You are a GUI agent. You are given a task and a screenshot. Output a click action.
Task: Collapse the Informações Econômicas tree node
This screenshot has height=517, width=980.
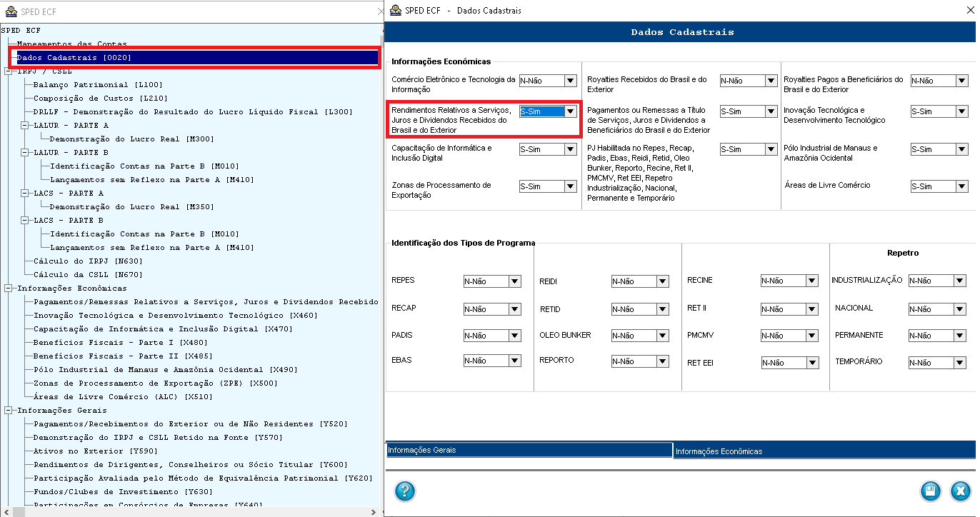[x=8, y=288]
